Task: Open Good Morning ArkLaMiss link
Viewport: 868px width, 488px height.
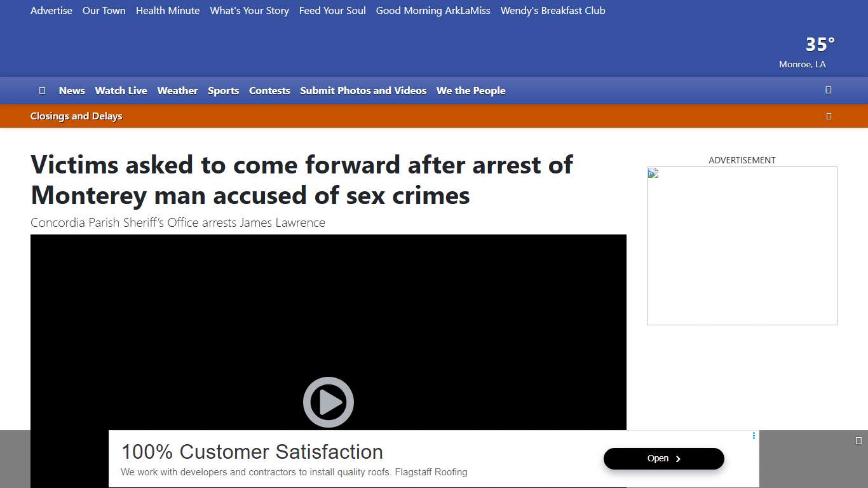Action: [x=433, y=11]
